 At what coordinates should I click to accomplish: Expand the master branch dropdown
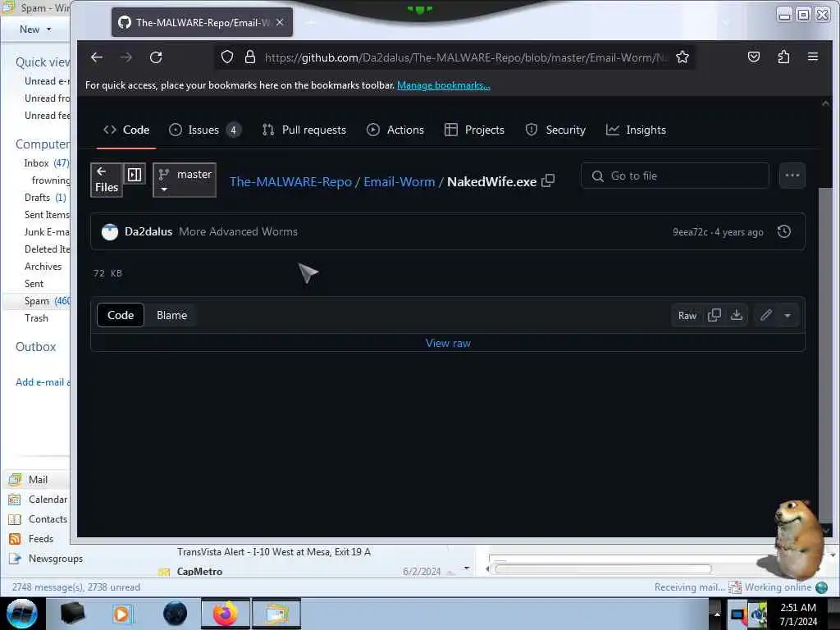coord(185,180)
